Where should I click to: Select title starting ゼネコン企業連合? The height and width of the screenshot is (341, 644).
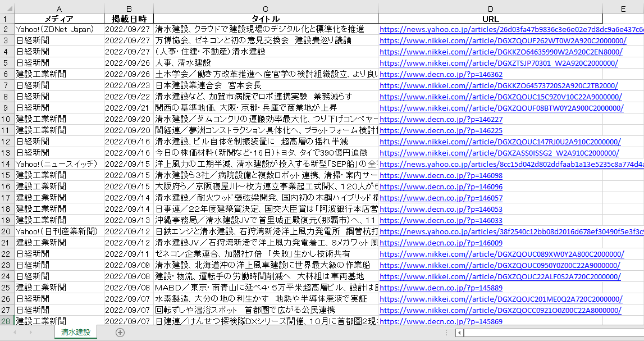click(266, 254)
